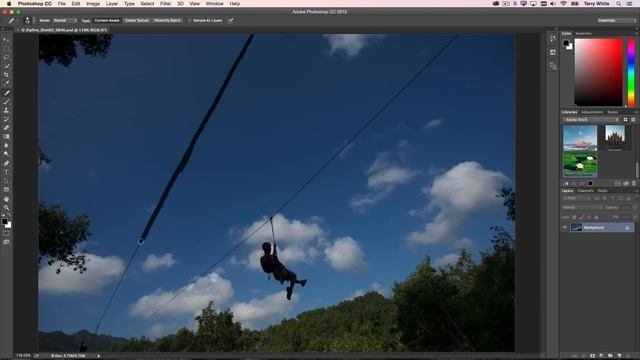640x360 pixels.
Task: Delete library item trash icon
Action: point(634,184)
